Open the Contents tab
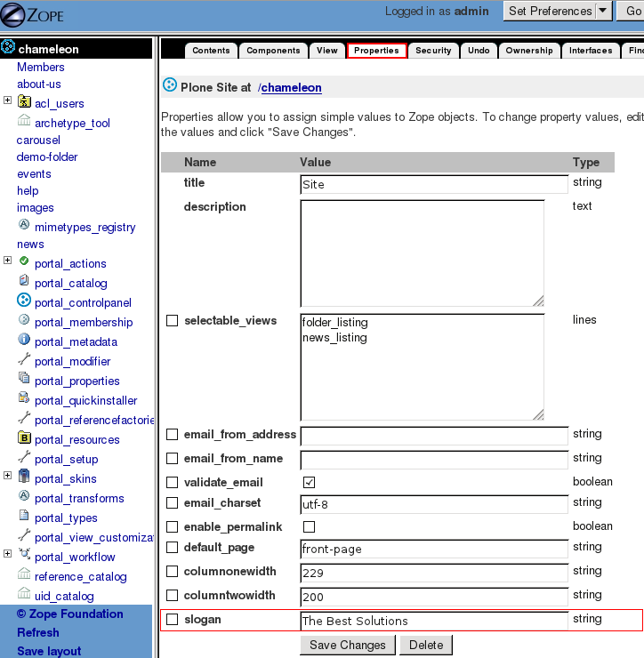Viewport: 644px width, 658px height. (211, 51)
